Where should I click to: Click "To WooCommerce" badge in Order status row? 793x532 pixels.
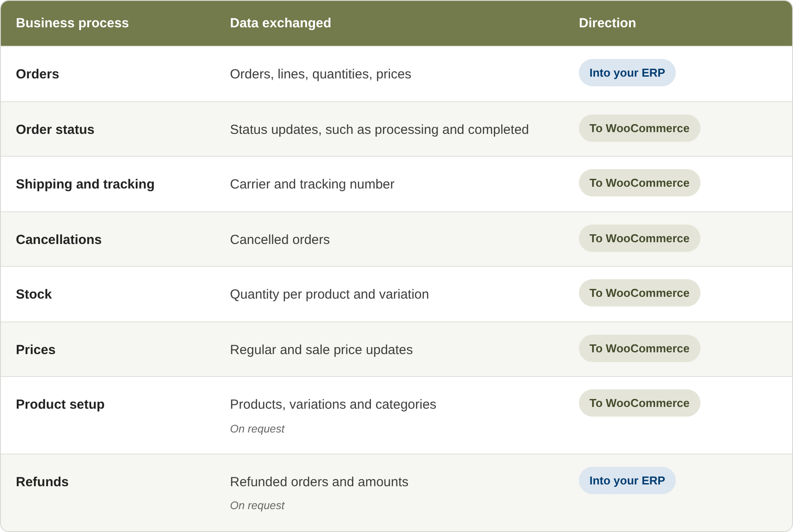640,128
